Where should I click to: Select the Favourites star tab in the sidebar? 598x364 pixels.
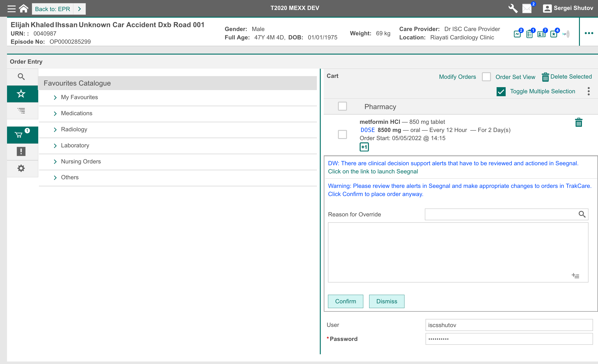21,94
